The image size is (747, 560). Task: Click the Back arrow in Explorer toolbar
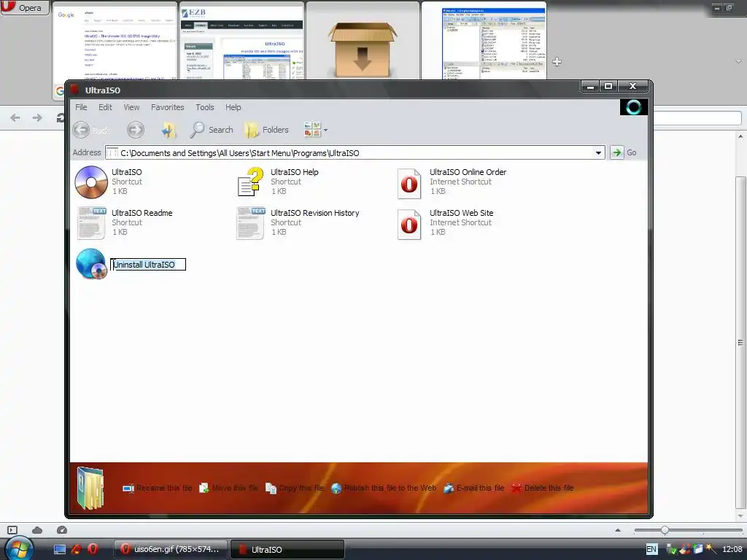point(82,130)
